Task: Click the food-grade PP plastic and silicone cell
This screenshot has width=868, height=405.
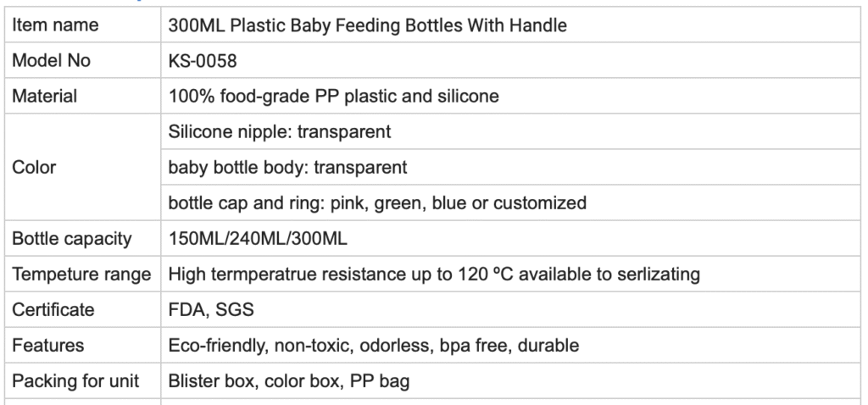Action: (333, 97)
